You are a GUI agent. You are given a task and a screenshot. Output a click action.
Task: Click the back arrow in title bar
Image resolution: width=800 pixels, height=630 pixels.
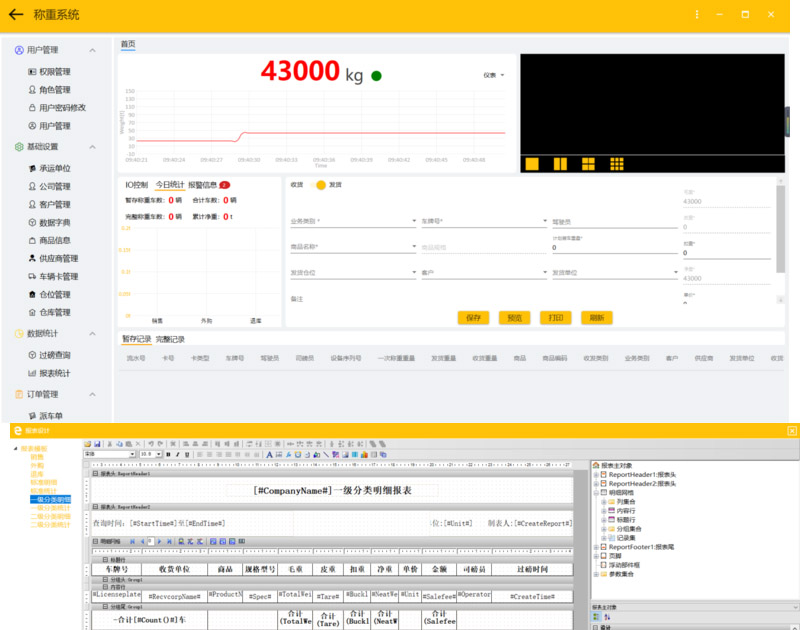(x=16, y=15)
